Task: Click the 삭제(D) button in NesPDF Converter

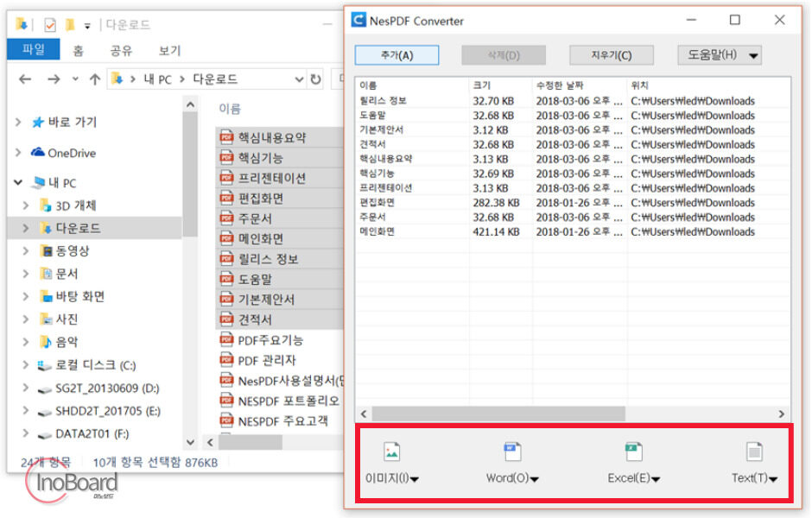Action: click(x=504, y=55)
